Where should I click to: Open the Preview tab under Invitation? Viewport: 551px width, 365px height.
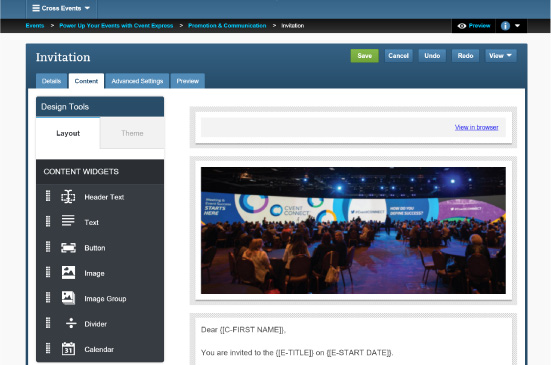pyautogui.click(x=188, y=81)
